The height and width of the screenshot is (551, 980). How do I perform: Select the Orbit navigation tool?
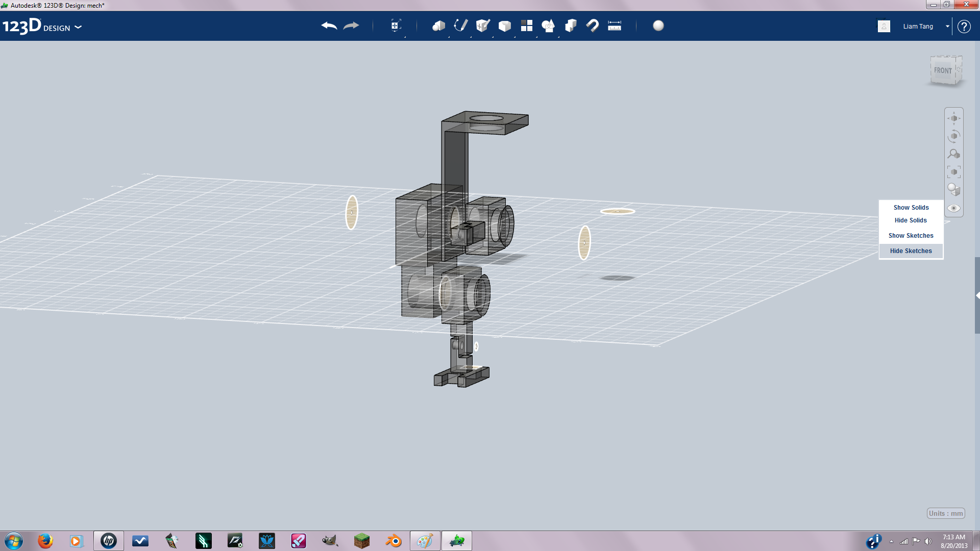(x=953, y=136)
